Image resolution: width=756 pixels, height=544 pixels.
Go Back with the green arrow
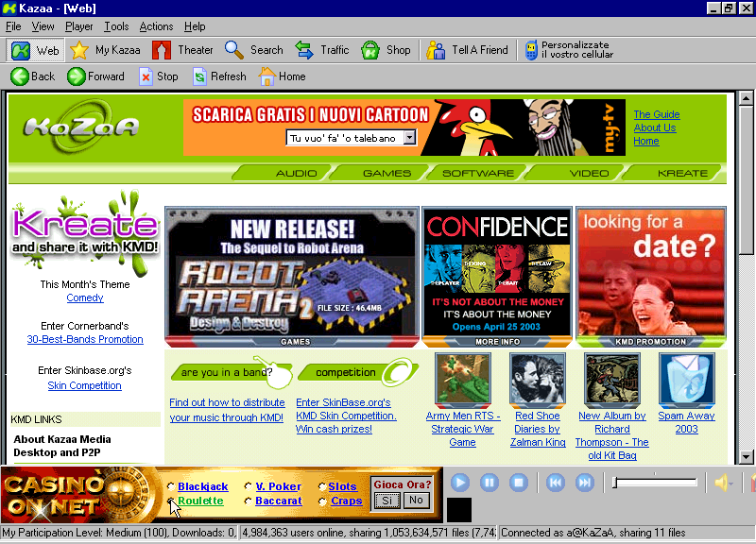[20, 76]
